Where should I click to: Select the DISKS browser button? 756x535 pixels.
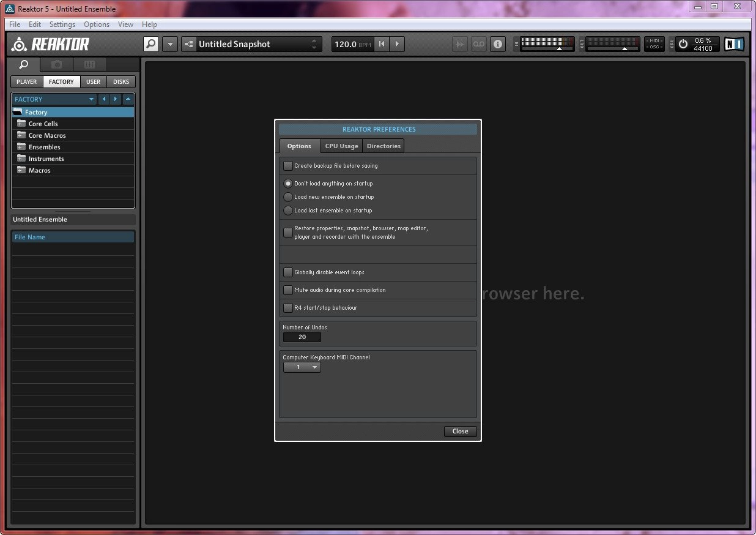(x=121, y=81)
